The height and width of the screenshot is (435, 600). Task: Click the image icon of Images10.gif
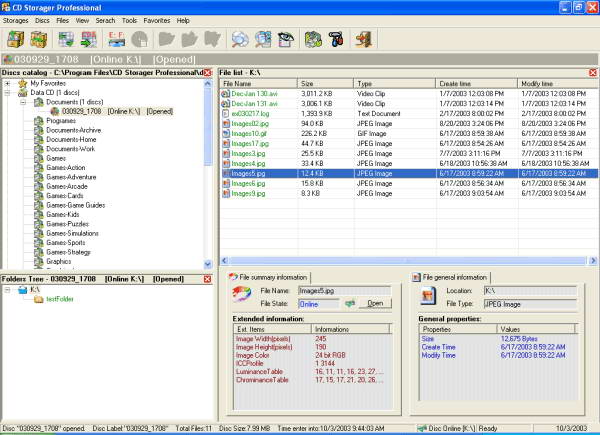[226, 134]
